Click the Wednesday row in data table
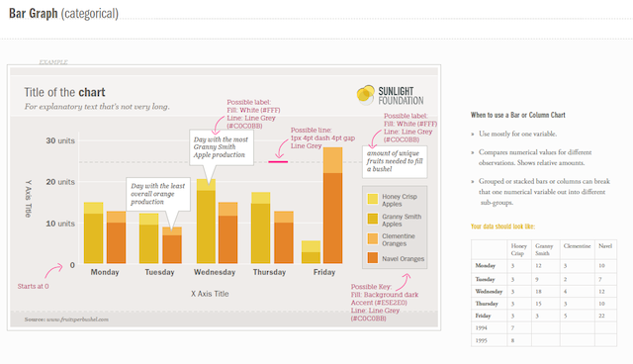 (544, 292)
